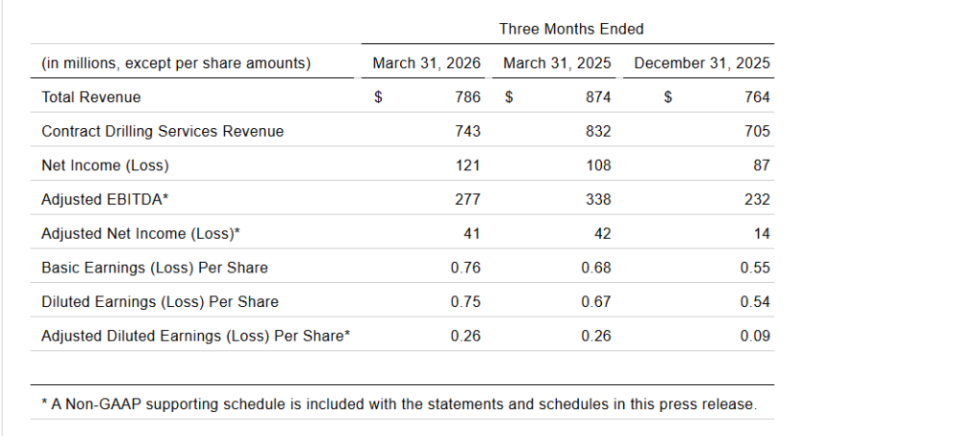Select the Contract Drilling Services Revenue label
The height and width of the screenshot is (436, 980).
coord(163,131)
